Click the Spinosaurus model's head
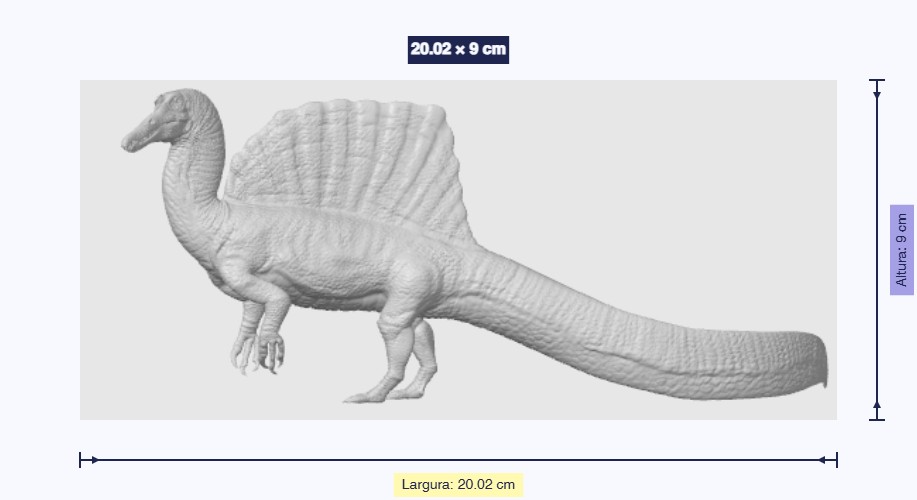917x500 pixels. point(172,112)
